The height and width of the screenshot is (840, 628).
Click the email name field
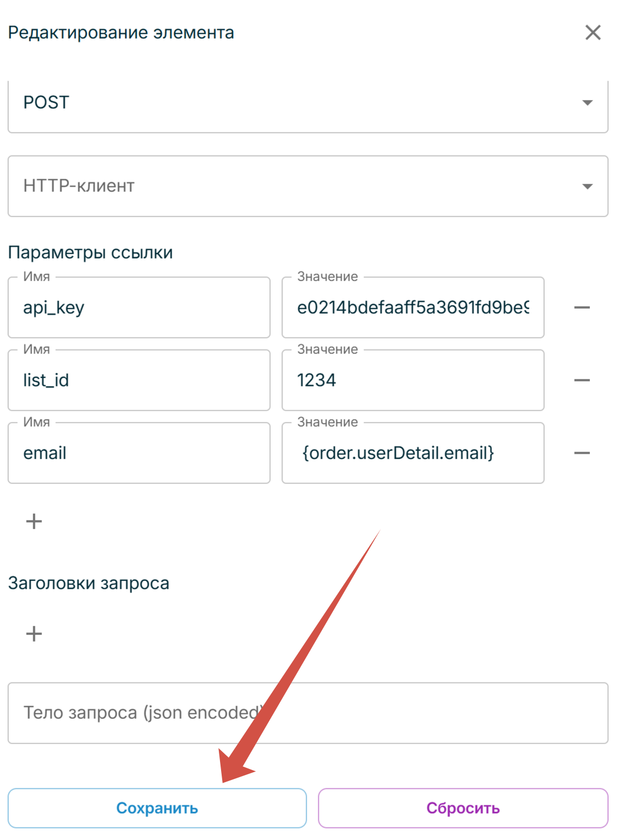[138, 453]
